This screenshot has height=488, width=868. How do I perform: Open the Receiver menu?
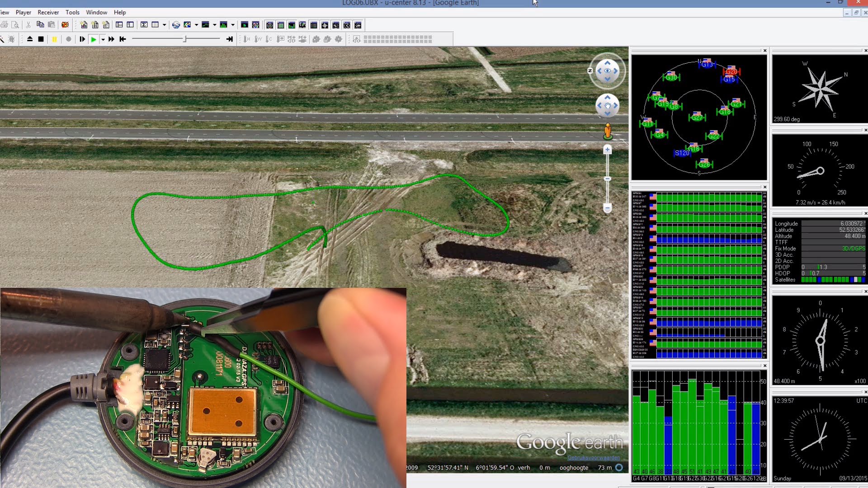[x=48, y=12]
